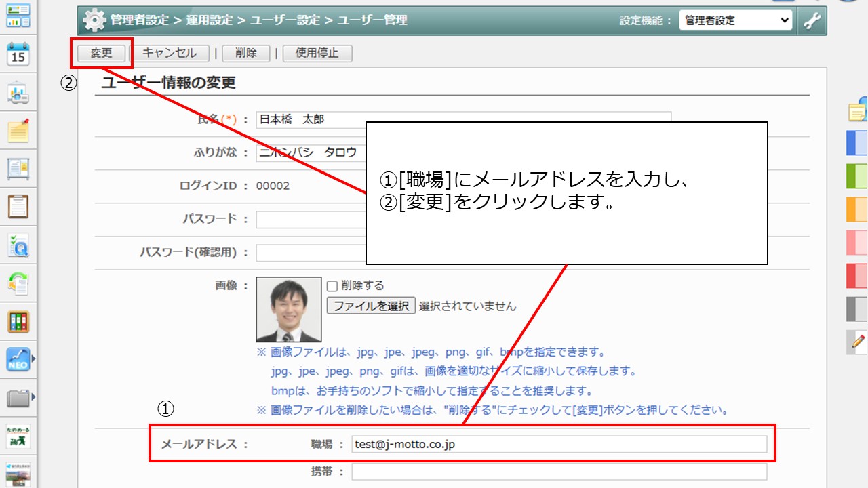Screen dimensions: 868x488
Task: Click the blue NEO chart icon
Action: coord(18,359)
